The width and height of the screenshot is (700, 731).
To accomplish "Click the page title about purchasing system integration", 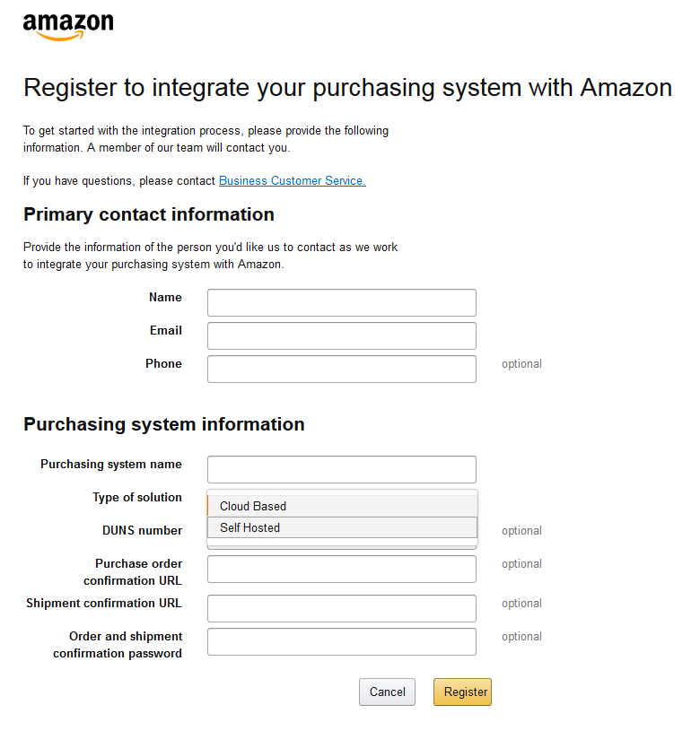I will [x=348, y=88].
